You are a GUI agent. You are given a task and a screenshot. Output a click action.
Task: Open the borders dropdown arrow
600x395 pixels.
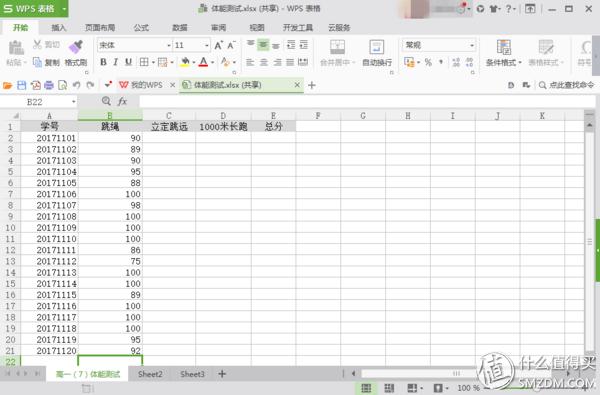[153, 62]
